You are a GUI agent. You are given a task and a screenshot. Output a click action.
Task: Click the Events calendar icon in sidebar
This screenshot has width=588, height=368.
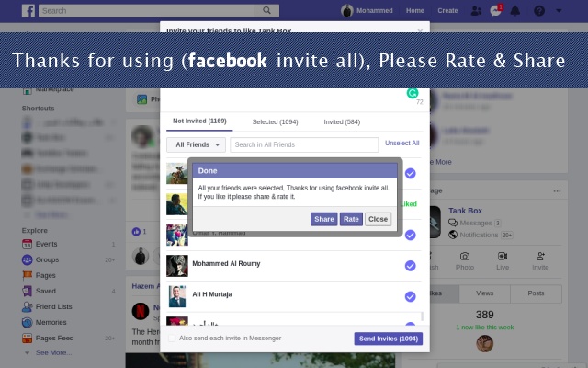27,244
